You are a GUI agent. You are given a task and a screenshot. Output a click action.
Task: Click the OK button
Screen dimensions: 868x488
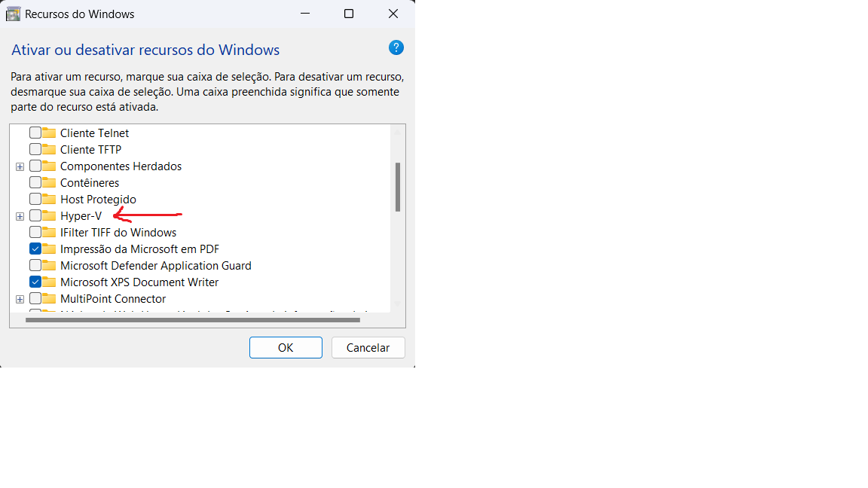pyautogui.click(x=286, y=347)
